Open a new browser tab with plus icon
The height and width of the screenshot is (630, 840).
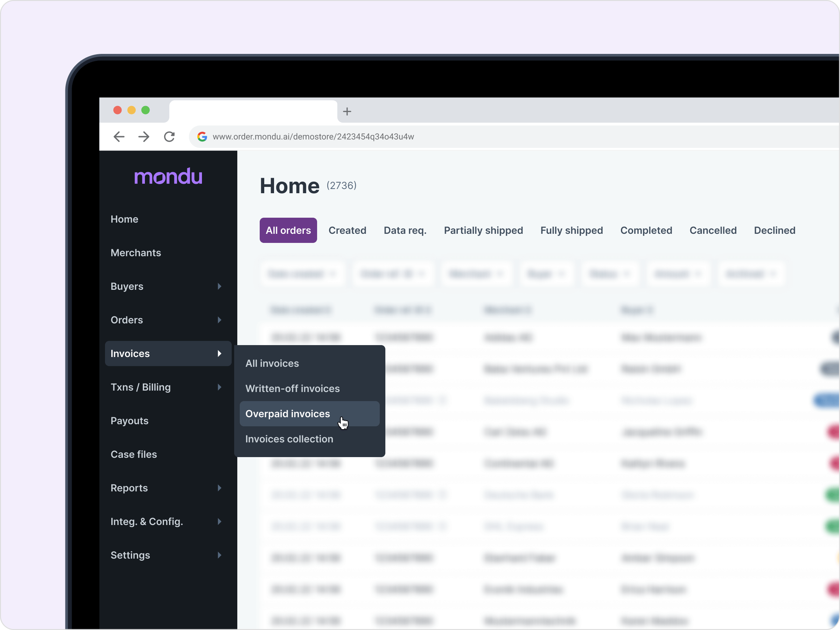point(347,112)
